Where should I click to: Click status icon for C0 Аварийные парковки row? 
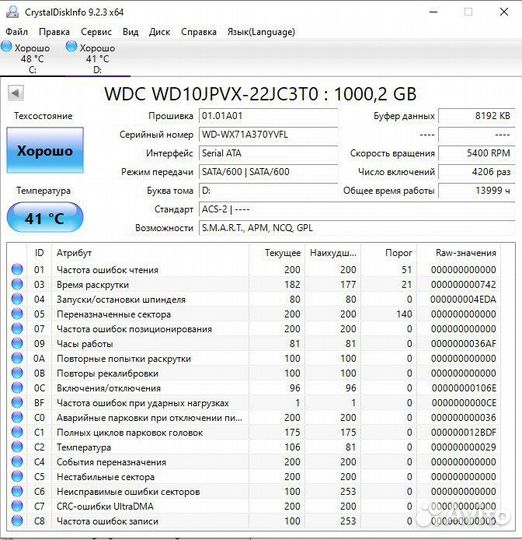tap(17, 417)
